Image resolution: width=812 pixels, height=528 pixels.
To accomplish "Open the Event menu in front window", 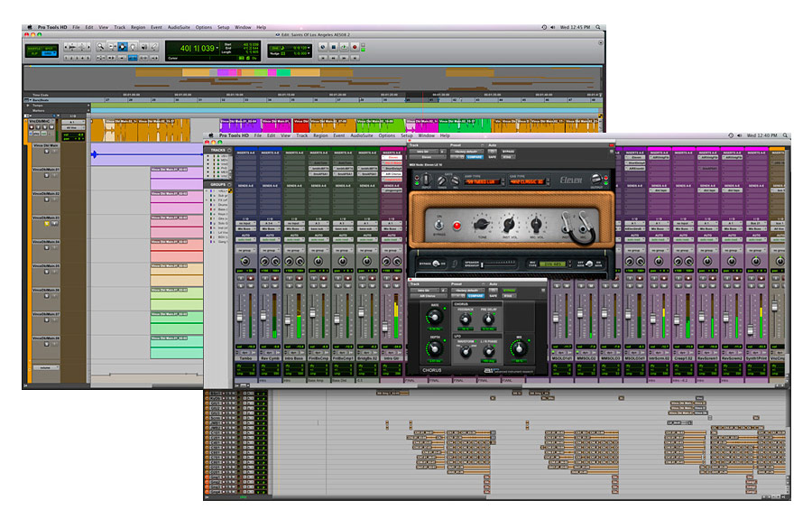I will click(339, 135).
